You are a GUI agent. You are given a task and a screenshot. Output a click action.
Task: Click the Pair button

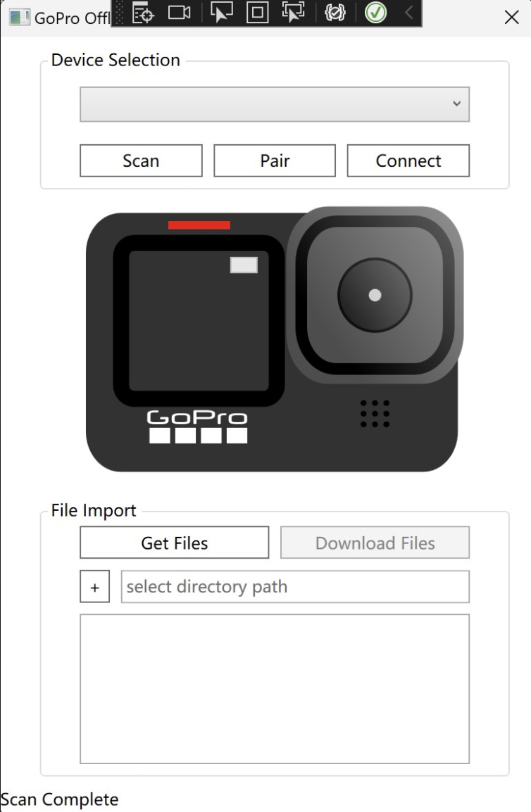pyautogui.click(x=275, y=160)
